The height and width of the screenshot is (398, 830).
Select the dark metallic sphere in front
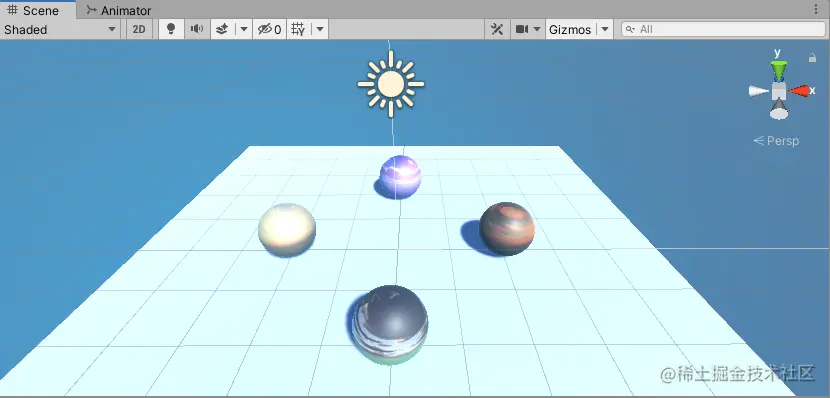390,324
